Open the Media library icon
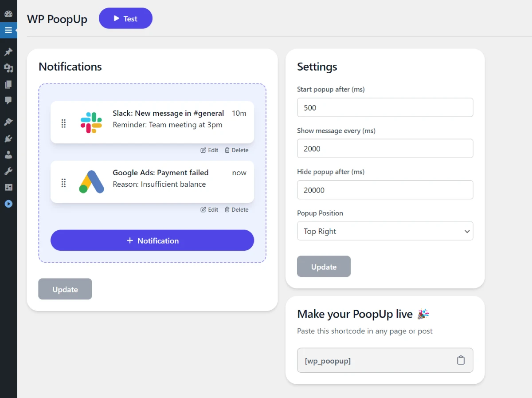 pyautogui.click(x=8, y=68)
